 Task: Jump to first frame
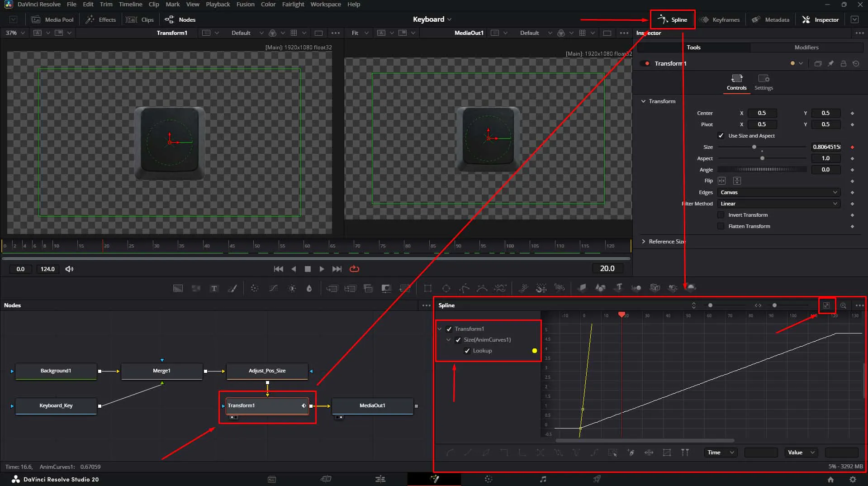pos(278,269)
